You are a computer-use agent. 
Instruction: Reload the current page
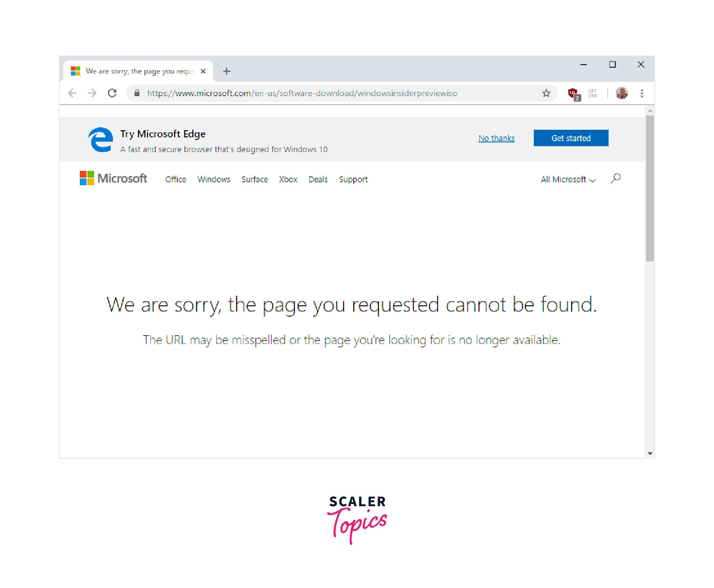112,93
